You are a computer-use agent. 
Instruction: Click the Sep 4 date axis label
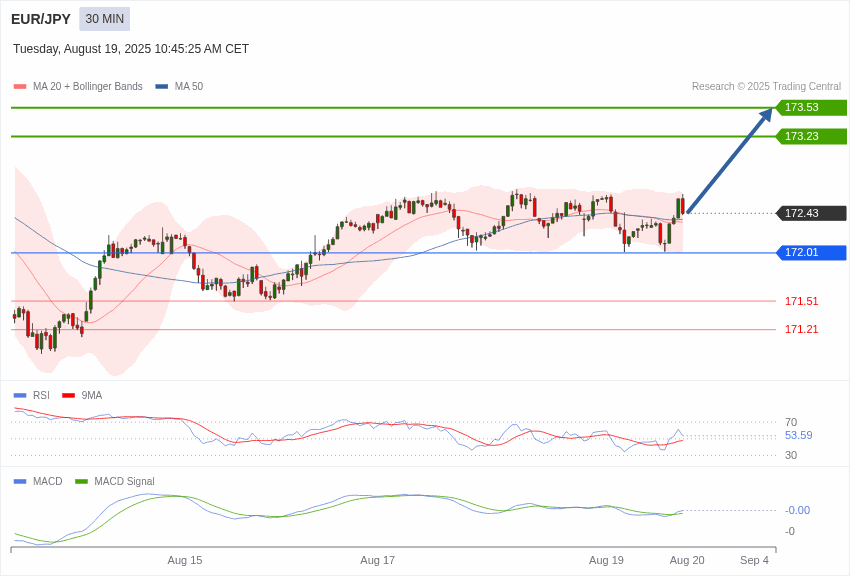pyautogui.click(x=755, y=560)
